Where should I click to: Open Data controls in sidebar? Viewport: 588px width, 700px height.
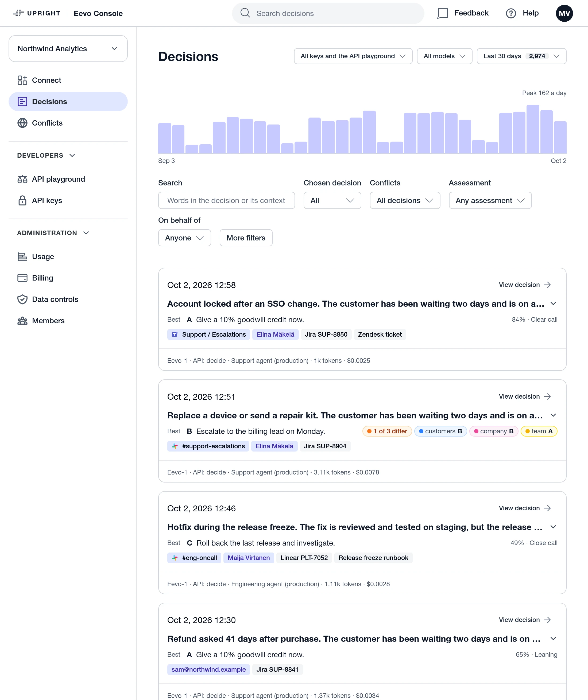68,299
